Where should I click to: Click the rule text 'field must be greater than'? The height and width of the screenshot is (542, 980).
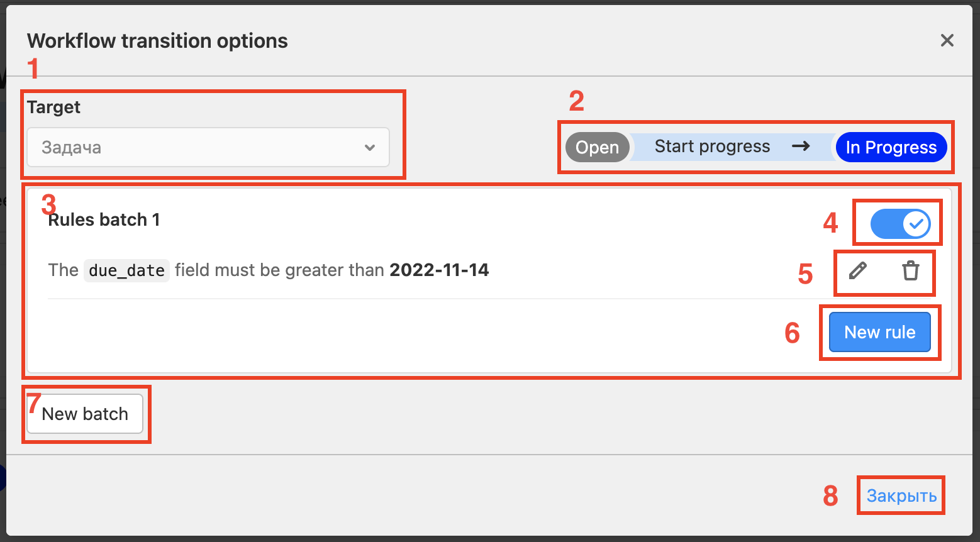click(279, 270)
